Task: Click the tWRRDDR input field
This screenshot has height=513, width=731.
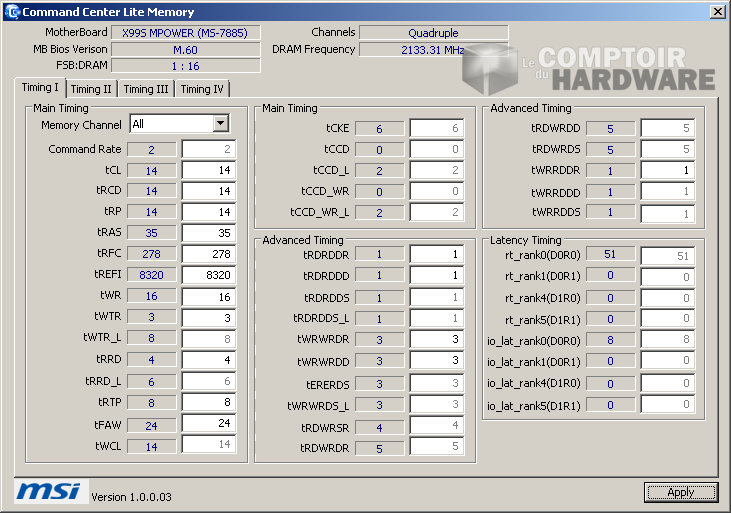Action: pyautogui.click(x=667, y=170)
